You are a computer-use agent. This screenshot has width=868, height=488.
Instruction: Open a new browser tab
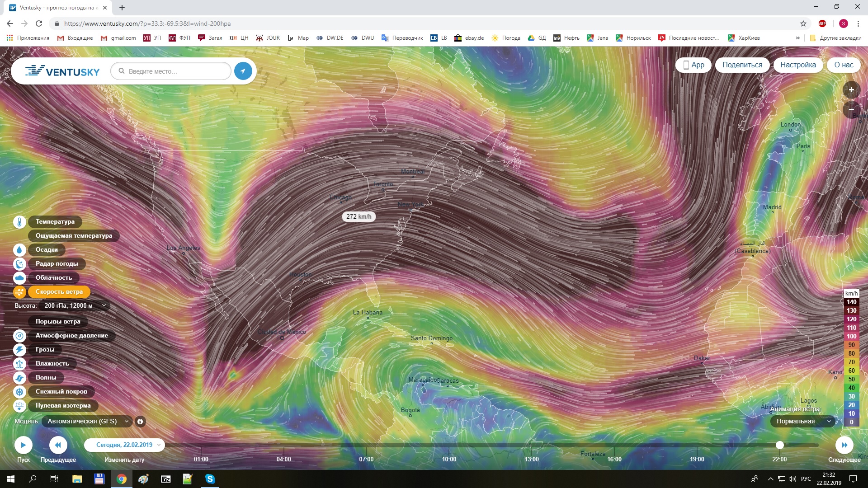(122, 8)
